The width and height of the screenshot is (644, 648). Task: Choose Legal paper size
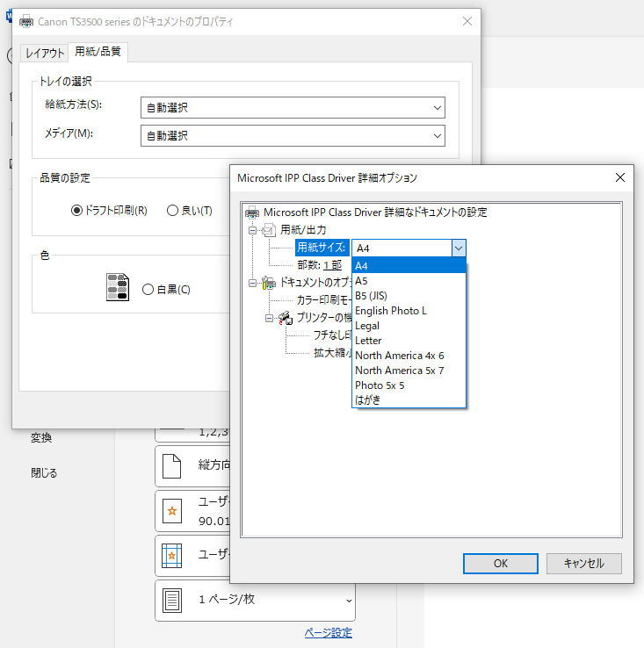point(409,326)
